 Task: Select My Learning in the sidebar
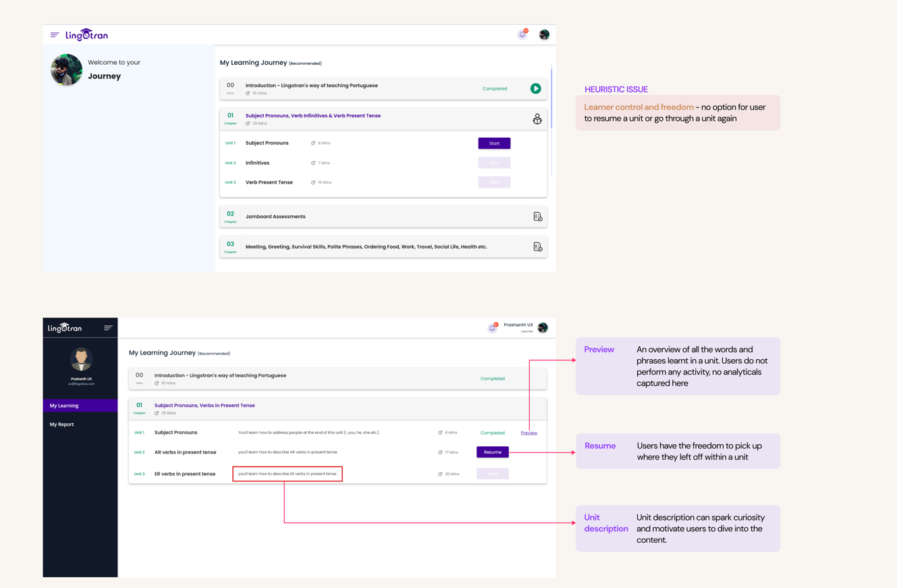[80, 406]
